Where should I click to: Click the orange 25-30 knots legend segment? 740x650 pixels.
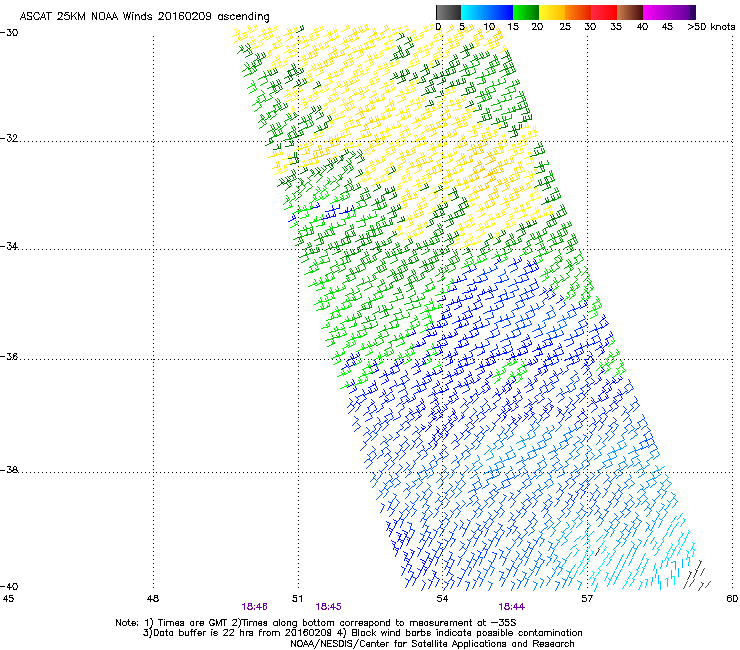pyautogui.click(x=578, y=12)
